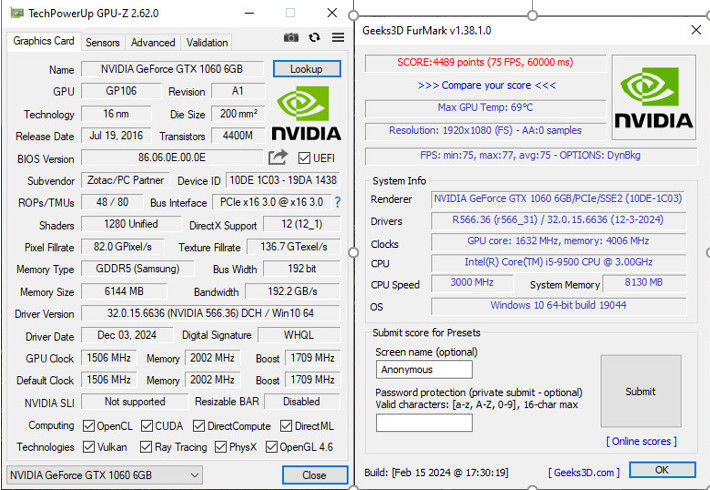This screenshot has height=490, width=710.
Task: Click the Release Date Jul 19, 2016 field
Action: [x=116, y=135]
